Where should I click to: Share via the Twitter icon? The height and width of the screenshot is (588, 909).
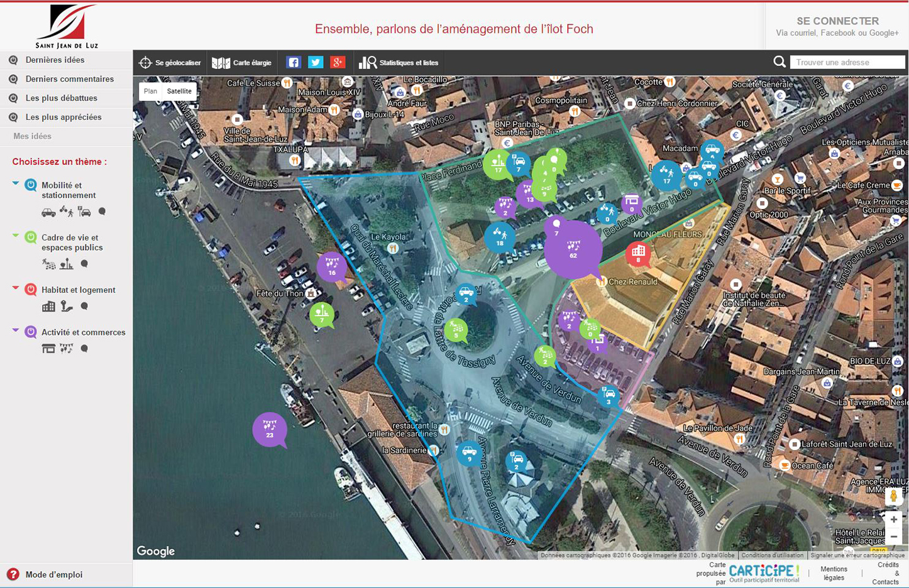[316, 62]
